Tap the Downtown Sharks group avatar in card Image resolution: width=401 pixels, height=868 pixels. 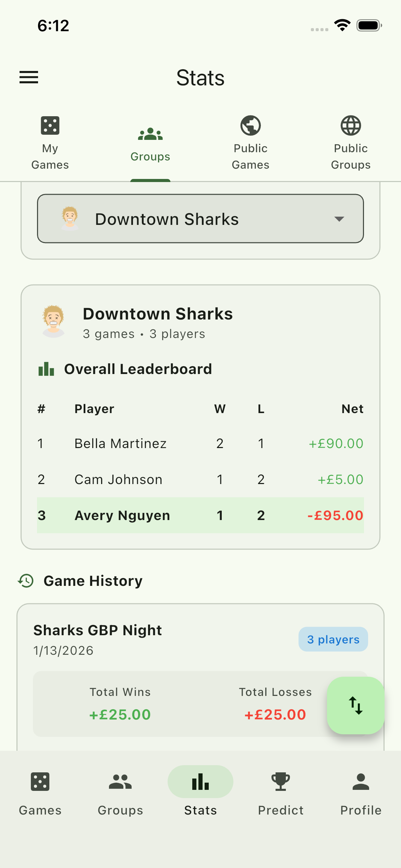click(x=53, y=321)
